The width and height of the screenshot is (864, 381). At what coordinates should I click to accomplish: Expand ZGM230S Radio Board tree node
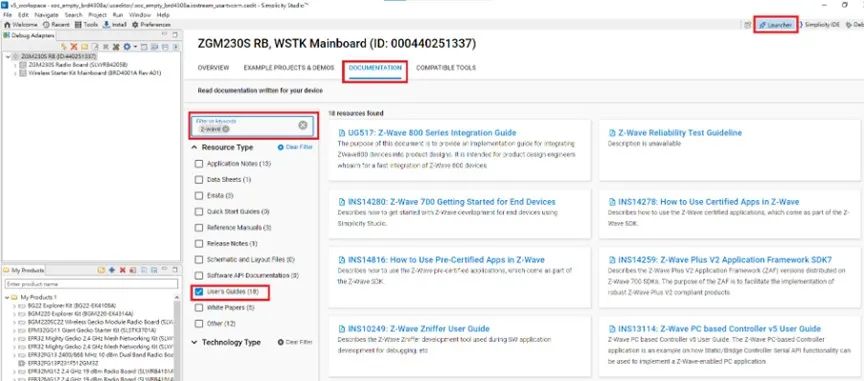(15, 65)
